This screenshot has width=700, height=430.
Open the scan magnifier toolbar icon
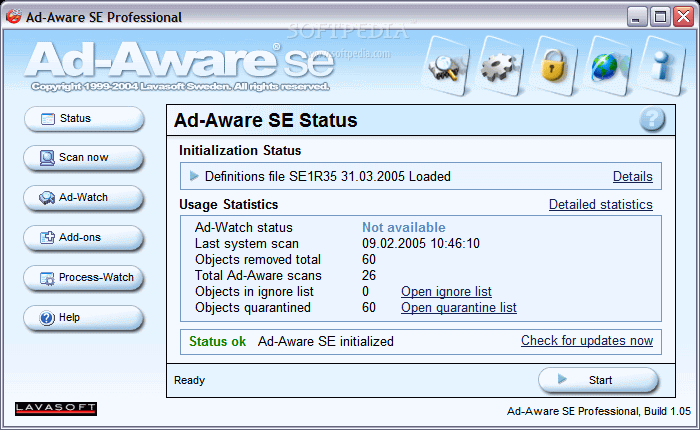click(446, 67)
